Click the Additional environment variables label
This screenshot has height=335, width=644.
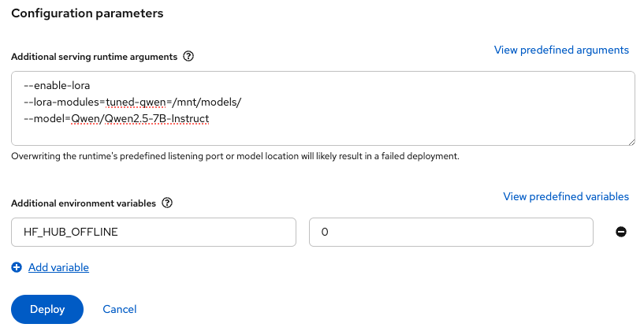tap(84, 203)
